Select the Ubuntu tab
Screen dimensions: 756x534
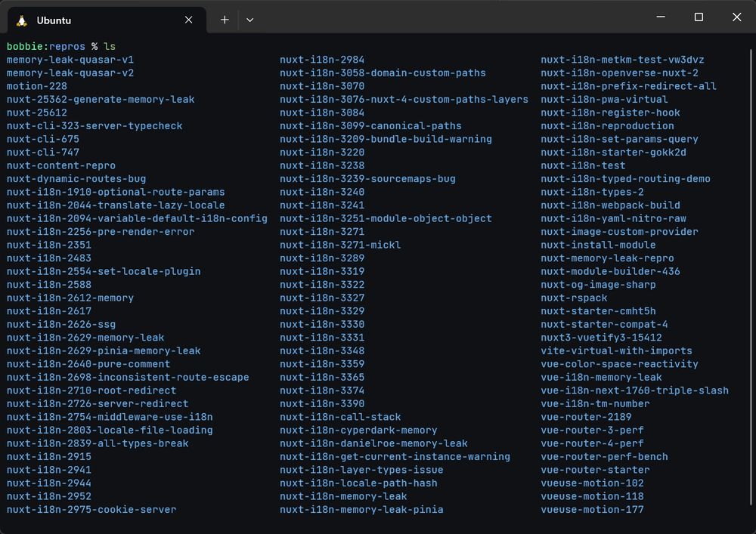[x=107, y=20]
